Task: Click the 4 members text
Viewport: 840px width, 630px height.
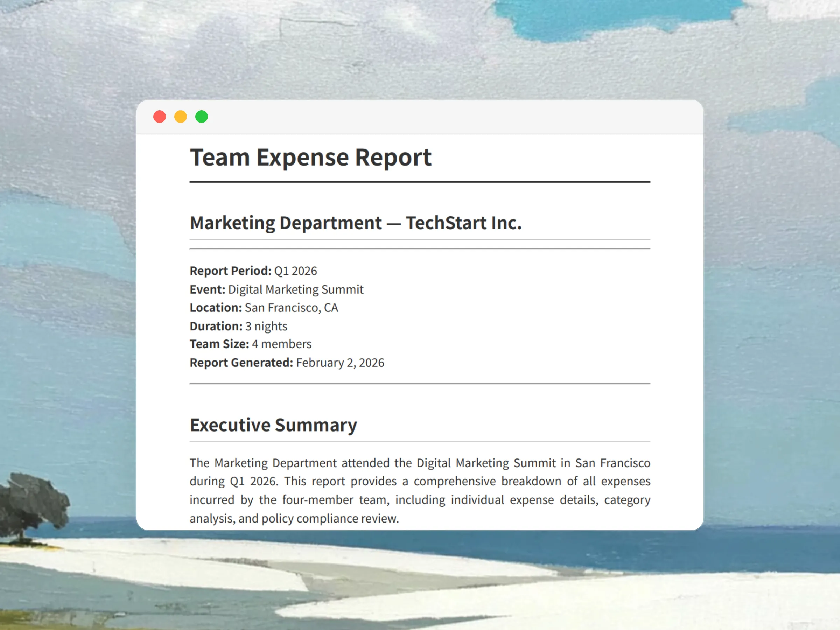Action: (281, 344)
